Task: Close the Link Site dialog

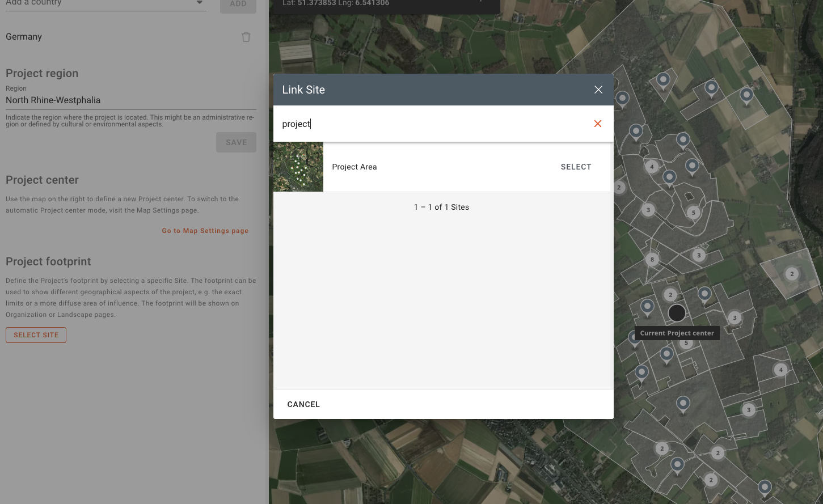Action: 598,90
